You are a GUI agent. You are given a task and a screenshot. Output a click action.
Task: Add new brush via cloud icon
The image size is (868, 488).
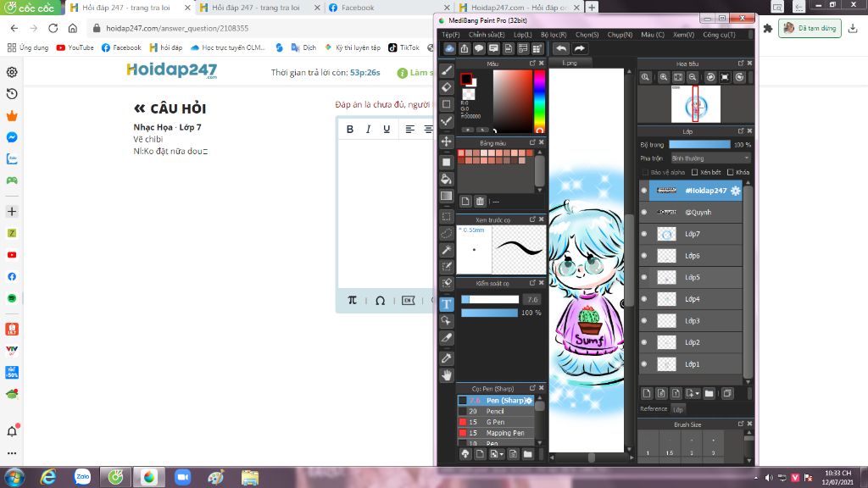[465, 454]
